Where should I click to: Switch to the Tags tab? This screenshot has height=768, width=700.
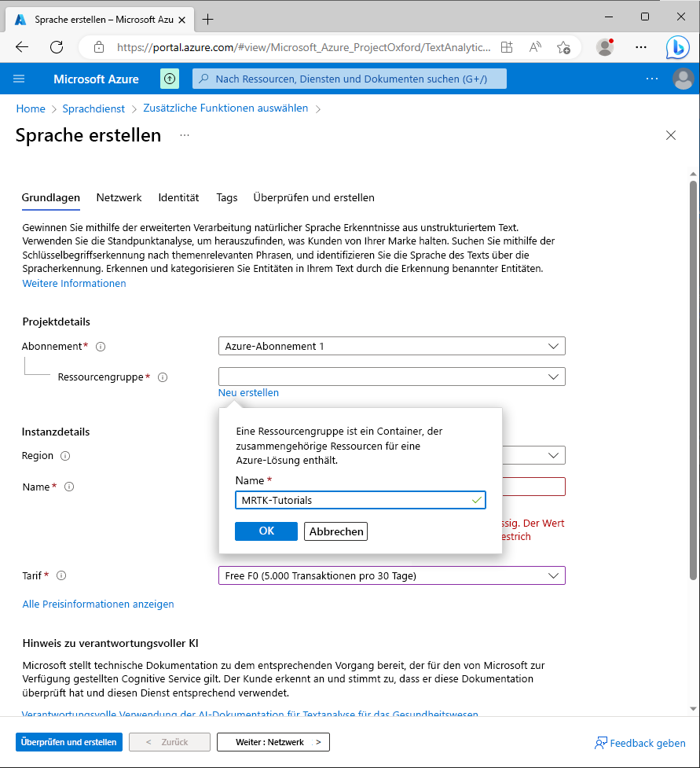pyautogui.click(x=226, y=198)
